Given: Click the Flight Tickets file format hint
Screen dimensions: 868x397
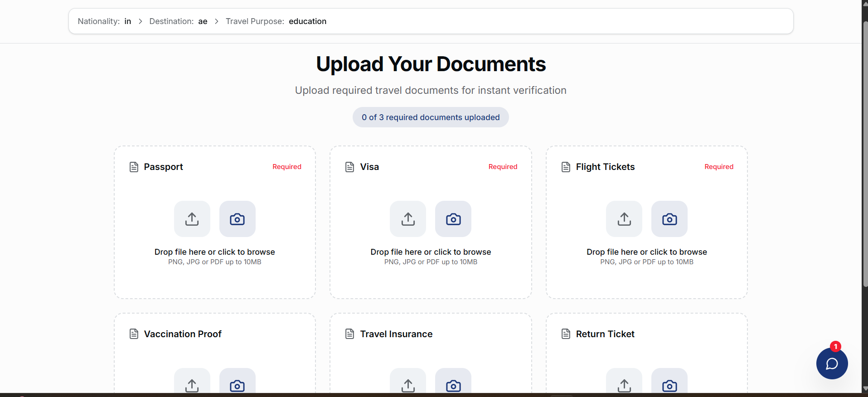Looking at the screenshot, I should click(647, 262).
